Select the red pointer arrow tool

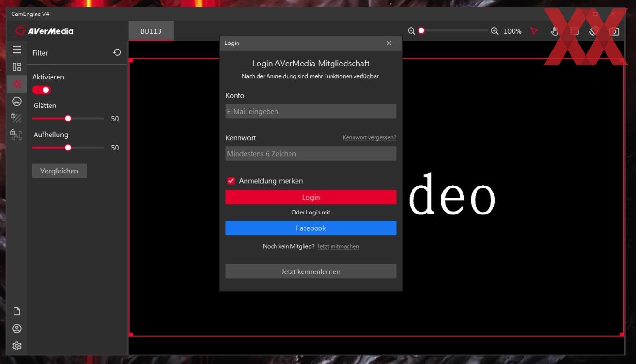tap(534, 31)
